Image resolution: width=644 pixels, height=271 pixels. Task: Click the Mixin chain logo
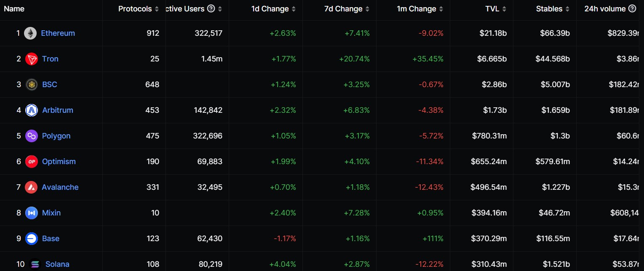tap(31, 213)
